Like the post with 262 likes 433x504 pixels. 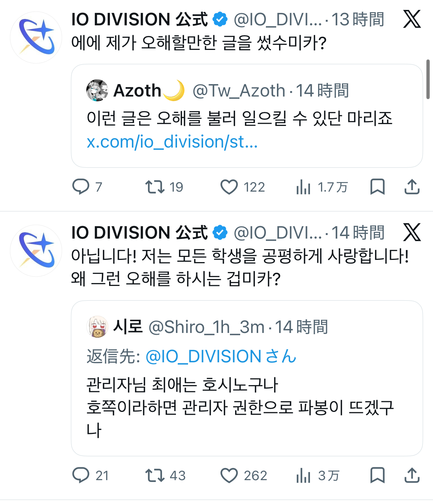229,475
